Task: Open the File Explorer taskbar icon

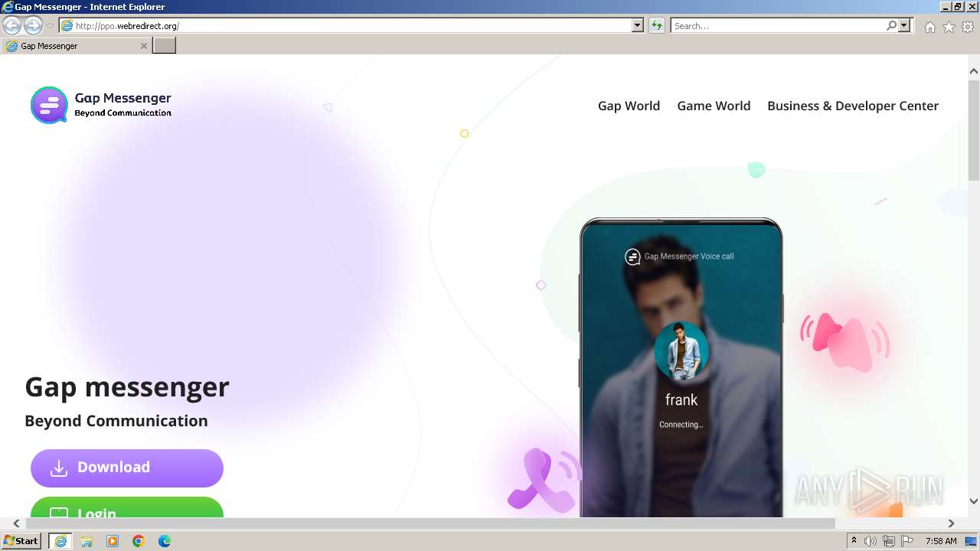Action: (87, 541)
